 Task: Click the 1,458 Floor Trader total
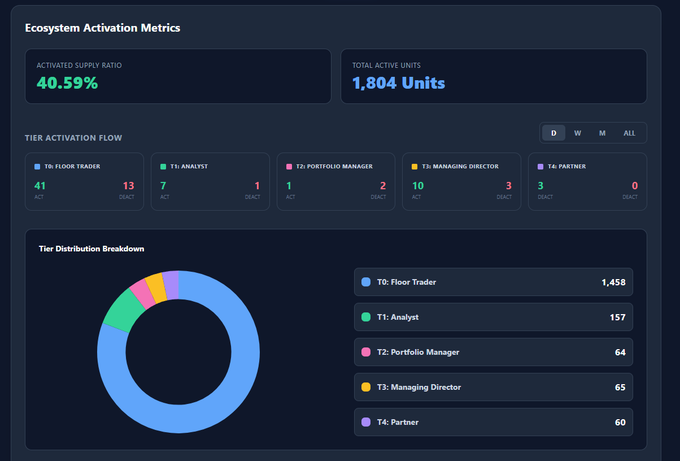[x=613, y=282]
